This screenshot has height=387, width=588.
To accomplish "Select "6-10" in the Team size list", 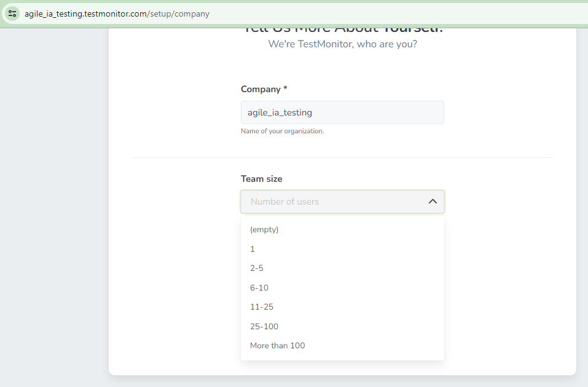I will click(x=342, y=287).
